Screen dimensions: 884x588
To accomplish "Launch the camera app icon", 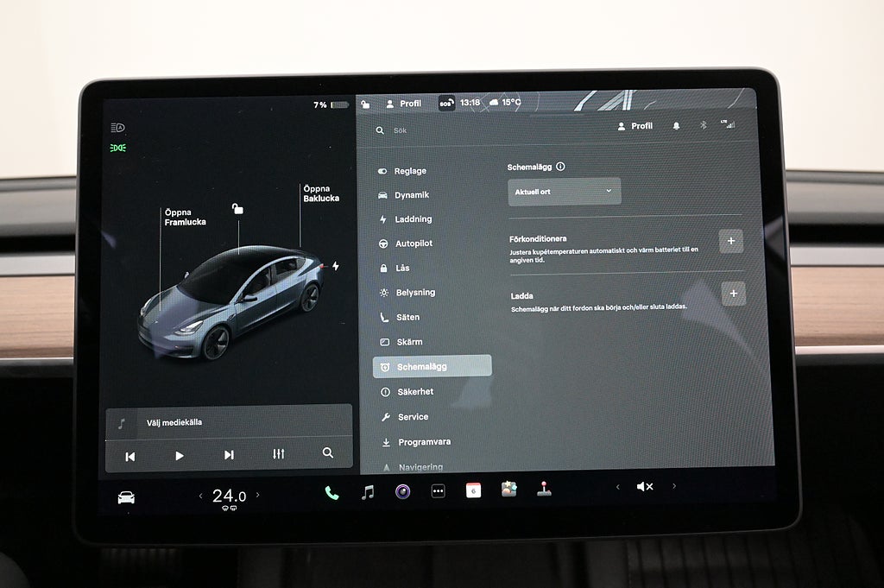I will coord(402,491).
